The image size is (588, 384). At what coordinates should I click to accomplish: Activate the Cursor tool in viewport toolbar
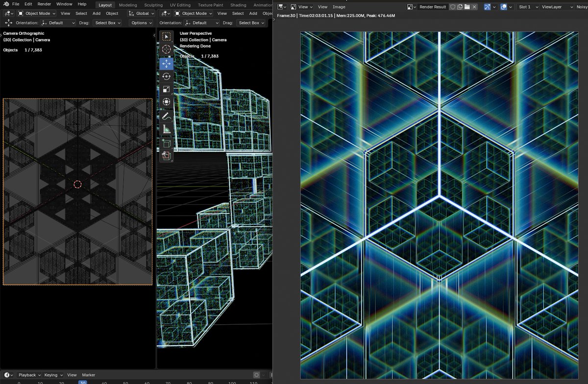167,49
